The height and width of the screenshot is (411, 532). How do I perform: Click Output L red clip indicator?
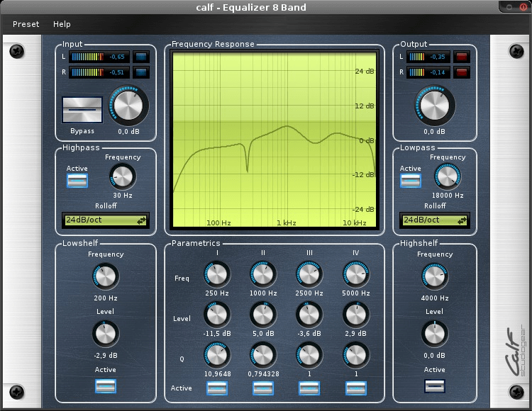pyautogui.click(x=462, y=57)
